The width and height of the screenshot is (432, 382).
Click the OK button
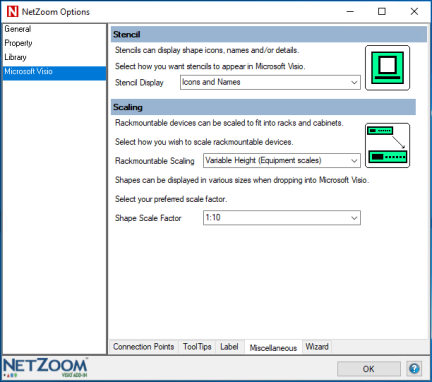coord(369,369)
